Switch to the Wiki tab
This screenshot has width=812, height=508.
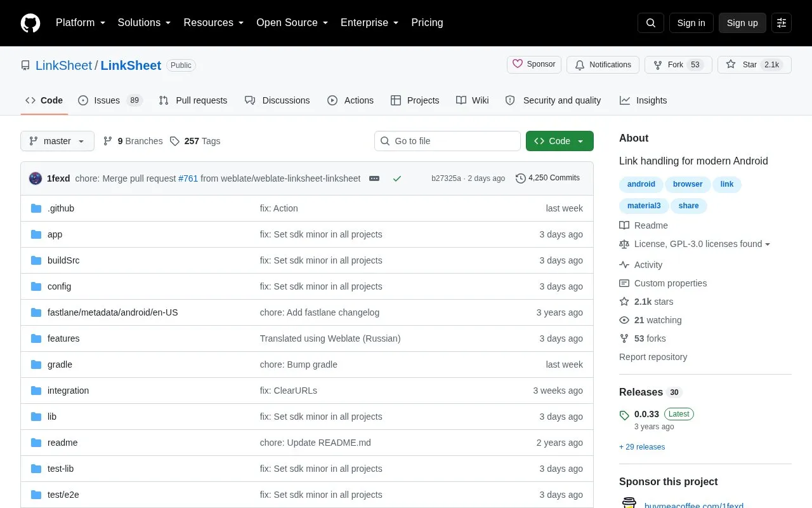tap(473, 100)
